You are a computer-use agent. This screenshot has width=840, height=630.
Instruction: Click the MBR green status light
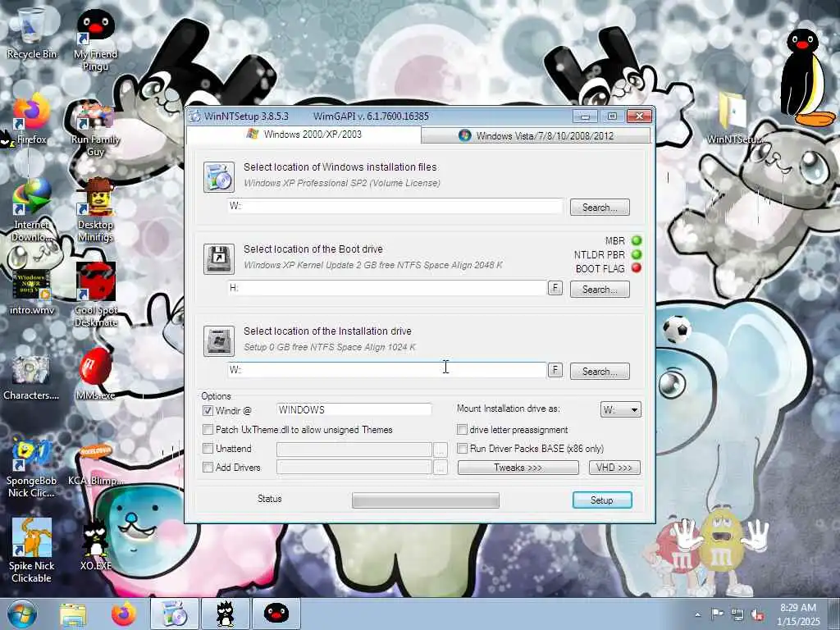(x=637, y=240)
